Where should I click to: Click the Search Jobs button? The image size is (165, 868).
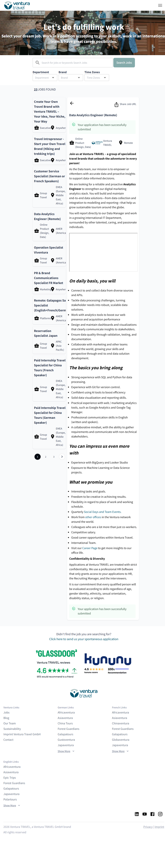tap(124, 63)
